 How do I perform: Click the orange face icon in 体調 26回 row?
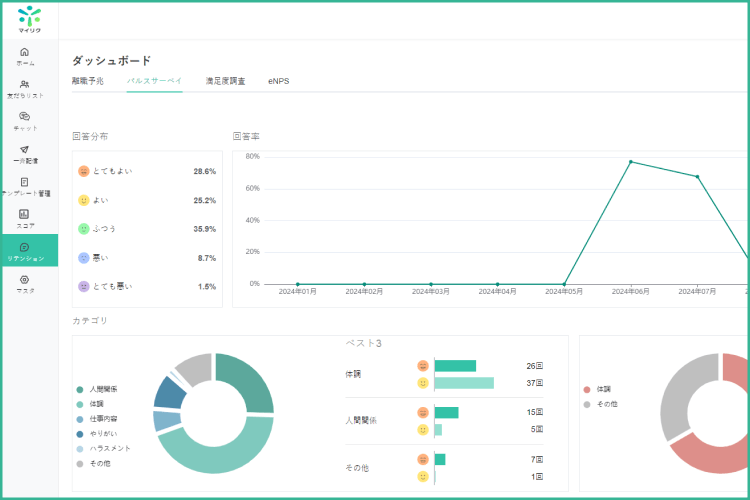423,366
